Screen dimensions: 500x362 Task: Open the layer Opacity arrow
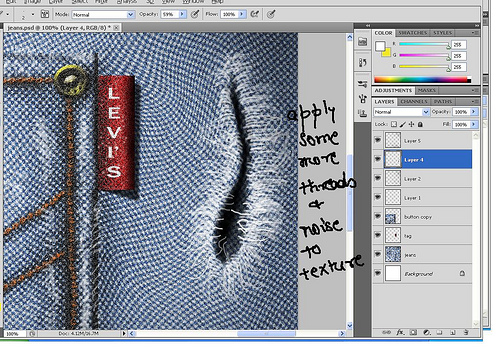pos(474,112)
